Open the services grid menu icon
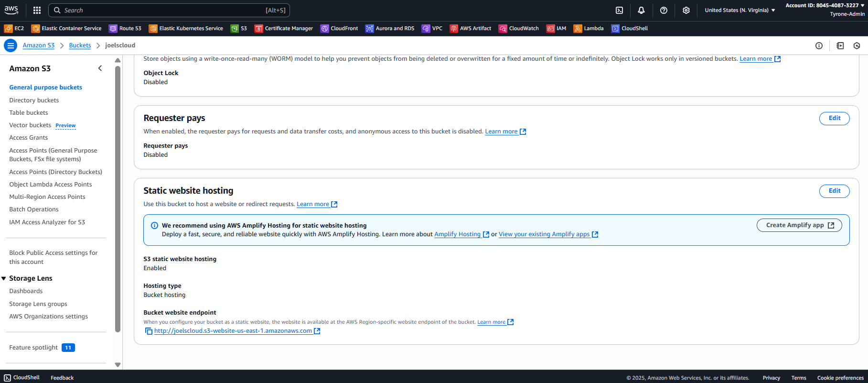Screen dimensions: 868x383 pos(37,10)
